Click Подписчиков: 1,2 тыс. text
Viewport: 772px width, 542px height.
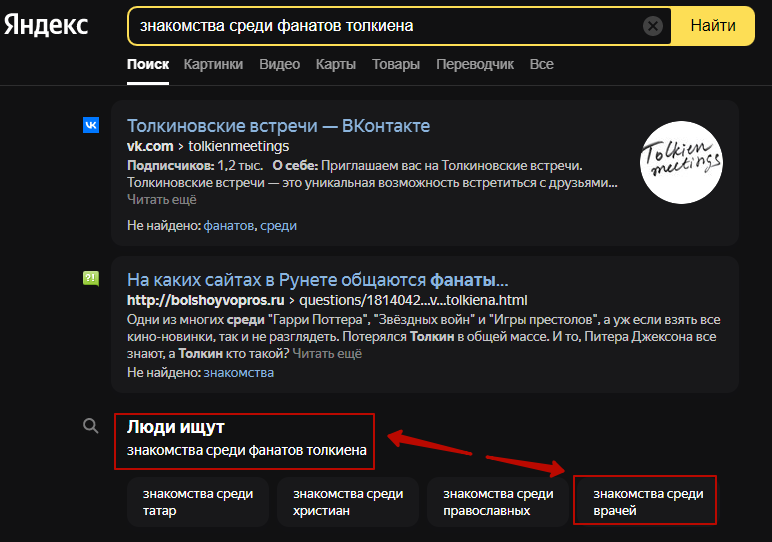click(195, 166)
